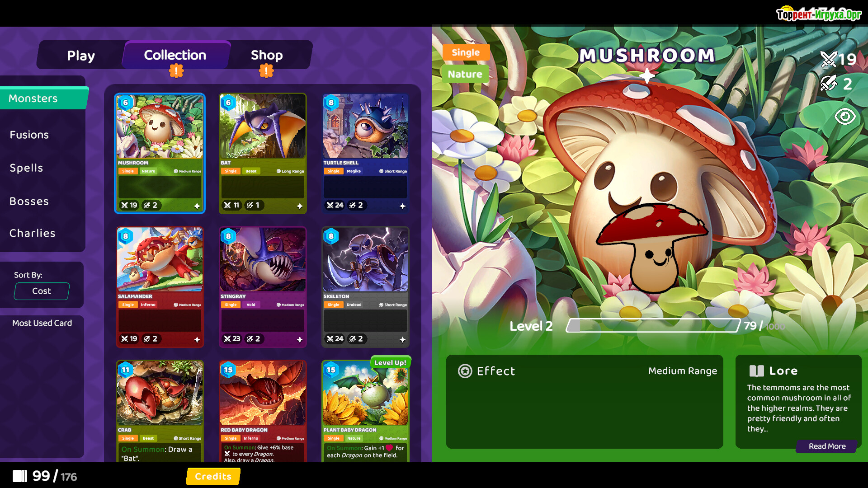The height and width of the screenshot is (488, 868).
Task: Expand the lore with Read More
Action: click(827, 446)
